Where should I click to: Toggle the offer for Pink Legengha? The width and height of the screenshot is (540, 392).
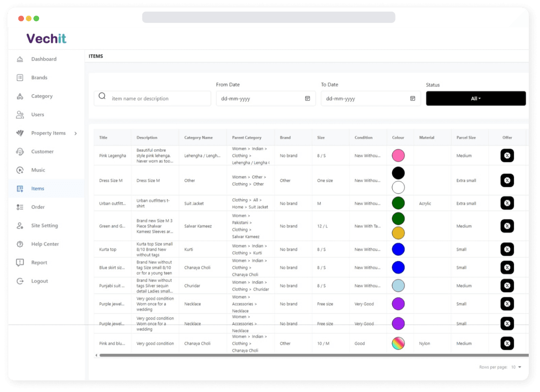tap(507, 155)
